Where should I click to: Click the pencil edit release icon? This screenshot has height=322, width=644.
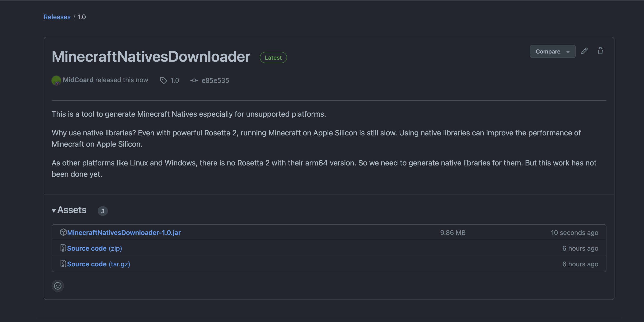(x=584, y=51)
